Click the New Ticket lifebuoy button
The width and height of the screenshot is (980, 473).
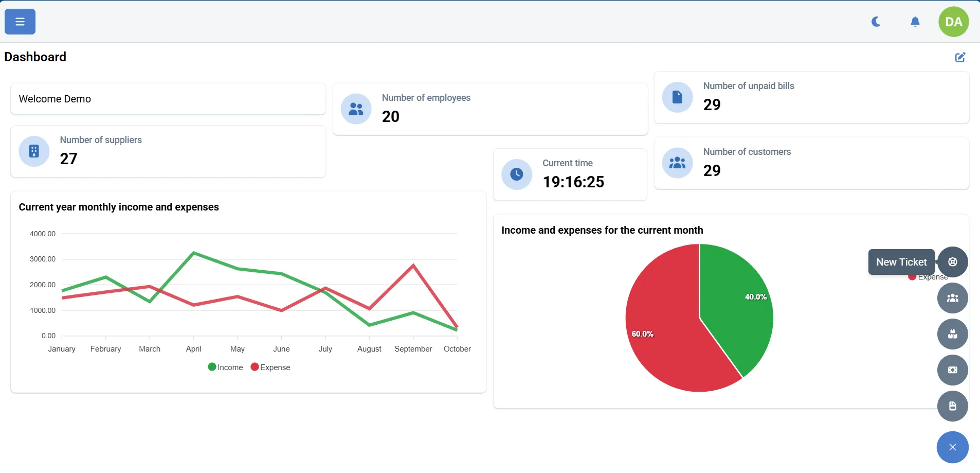pos(952,262)
